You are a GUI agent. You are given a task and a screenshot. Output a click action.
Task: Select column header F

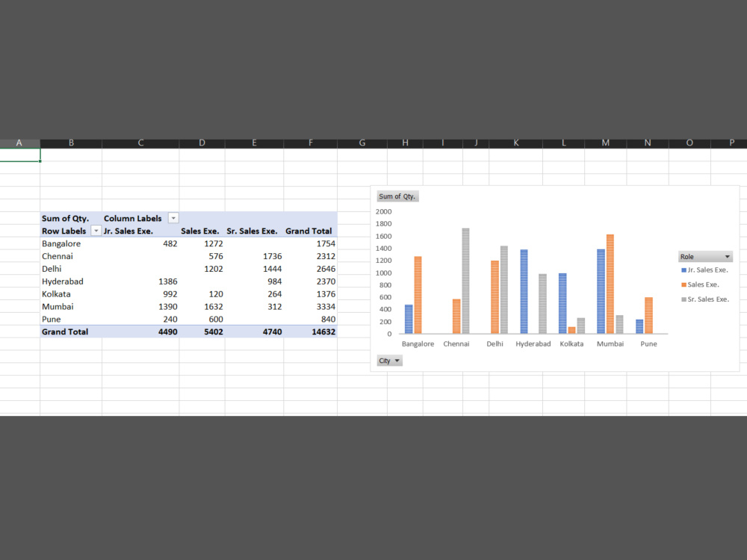310,143
